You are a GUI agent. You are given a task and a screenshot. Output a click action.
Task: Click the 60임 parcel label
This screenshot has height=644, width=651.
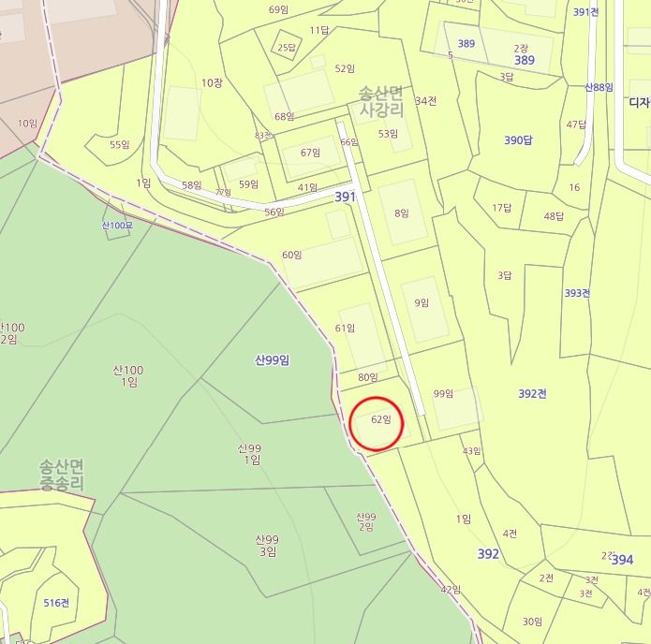[x=292, y=255]
